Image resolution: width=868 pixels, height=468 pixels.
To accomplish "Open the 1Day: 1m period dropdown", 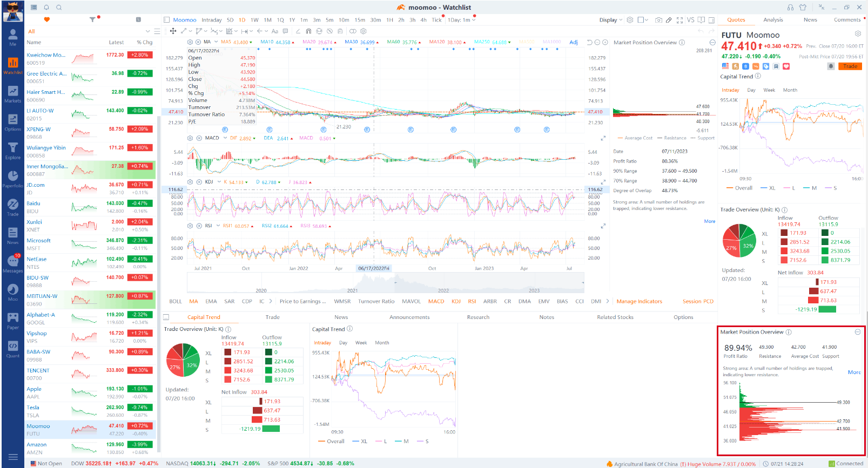I will 462,20.
